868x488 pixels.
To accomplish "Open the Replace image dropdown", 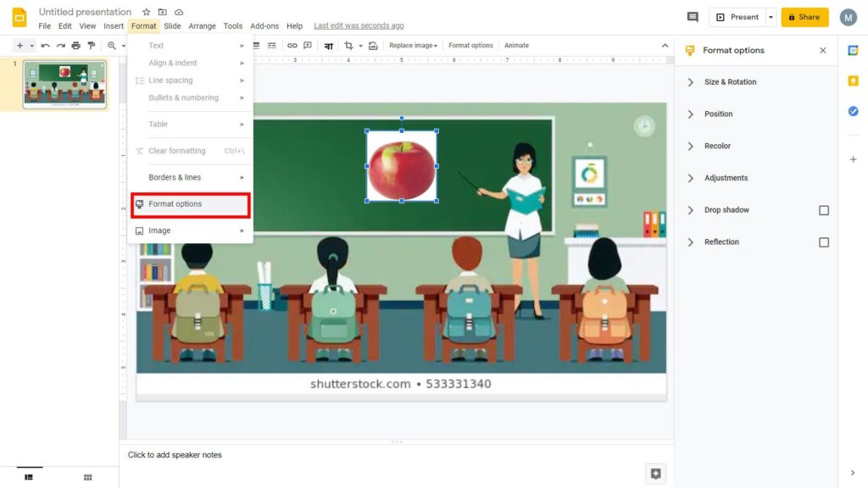I will [413, 46].
